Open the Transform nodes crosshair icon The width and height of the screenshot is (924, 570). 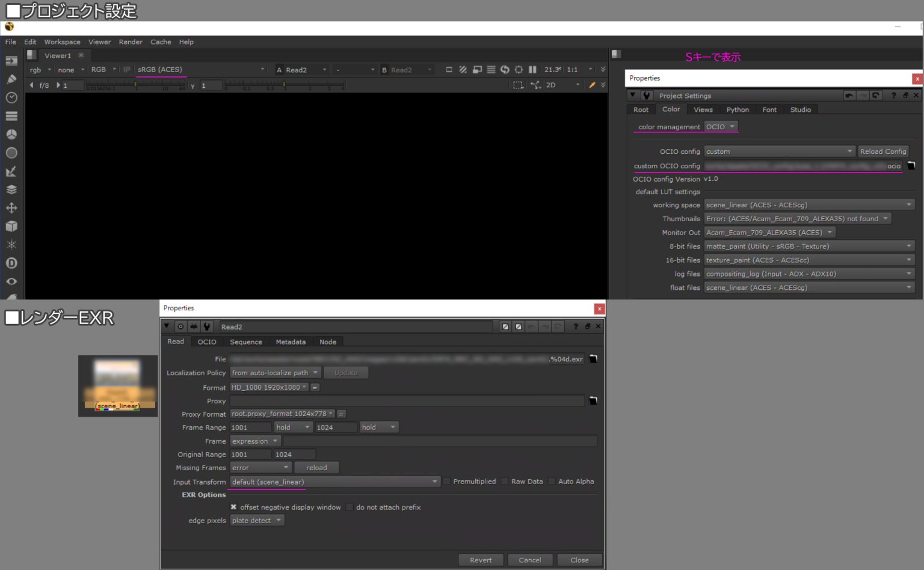(x=11, y=207)
